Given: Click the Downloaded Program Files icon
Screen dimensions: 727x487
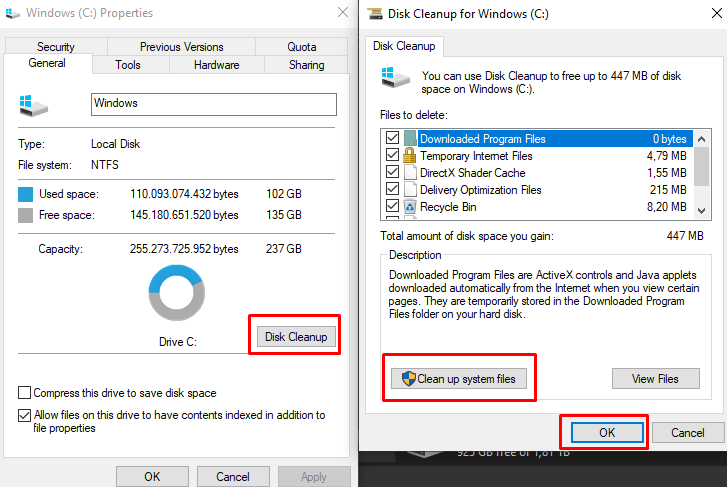Looking at the screenshot, I should tap(410, 138).
